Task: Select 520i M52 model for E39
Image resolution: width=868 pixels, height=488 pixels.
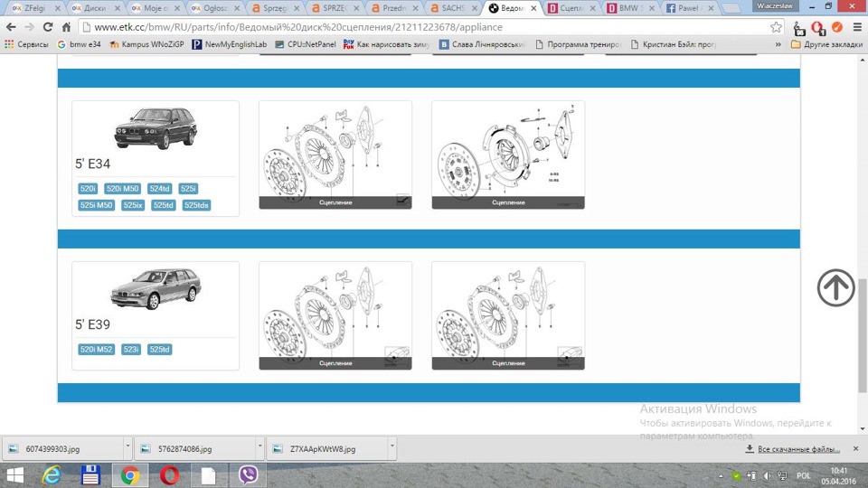Action: pos(97,350)
